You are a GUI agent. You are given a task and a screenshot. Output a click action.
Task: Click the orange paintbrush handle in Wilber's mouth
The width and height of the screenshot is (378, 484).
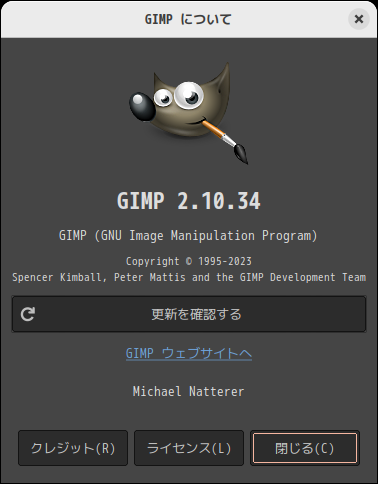(213, 129)
